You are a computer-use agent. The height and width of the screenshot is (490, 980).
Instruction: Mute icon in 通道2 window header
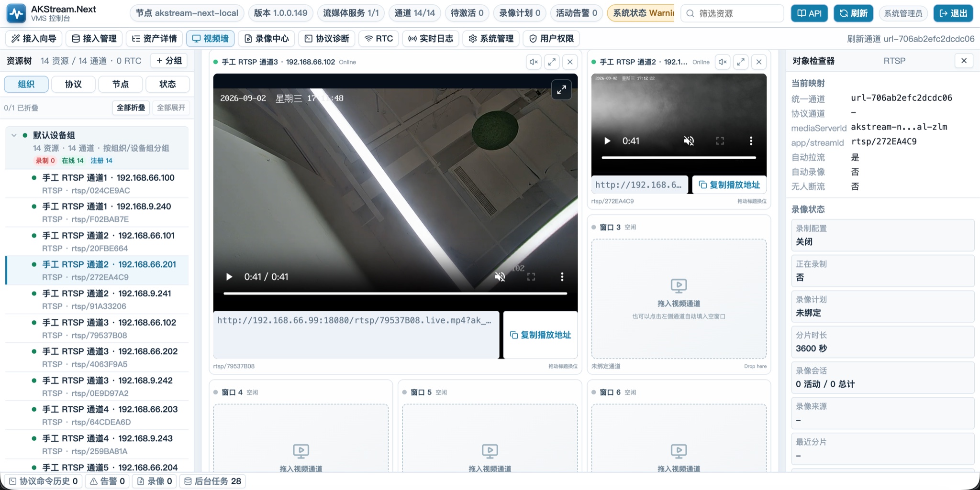723,62
